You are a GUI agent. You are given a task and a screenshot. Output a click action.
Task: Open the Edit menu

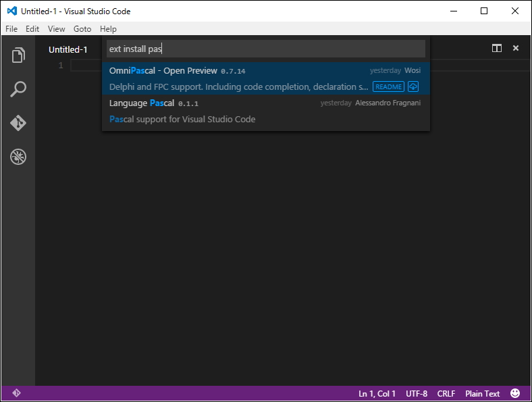(32, 29)
